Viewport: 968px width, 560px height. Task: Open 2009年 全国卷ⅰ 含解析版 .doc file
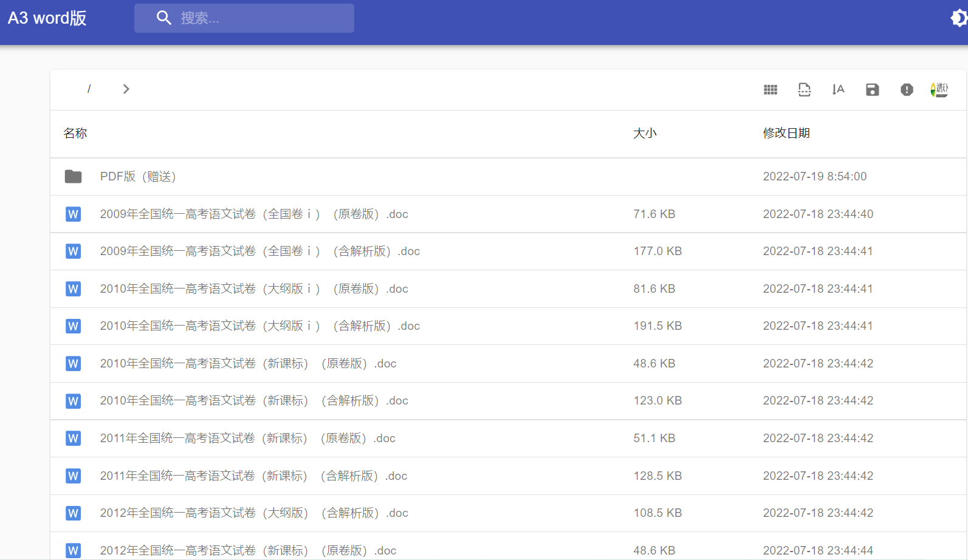(x=260, y=251)
